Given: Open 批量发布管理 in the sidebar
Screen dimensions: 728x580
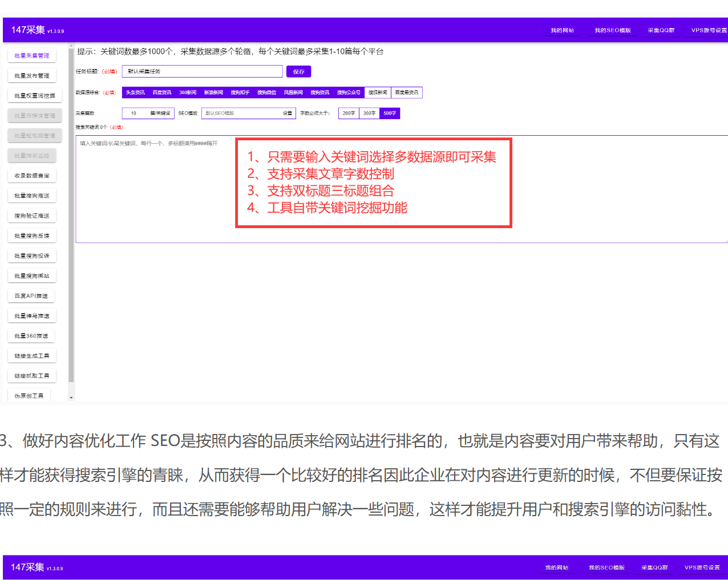Looking at the screenshot, I should [x=32, y=76].
